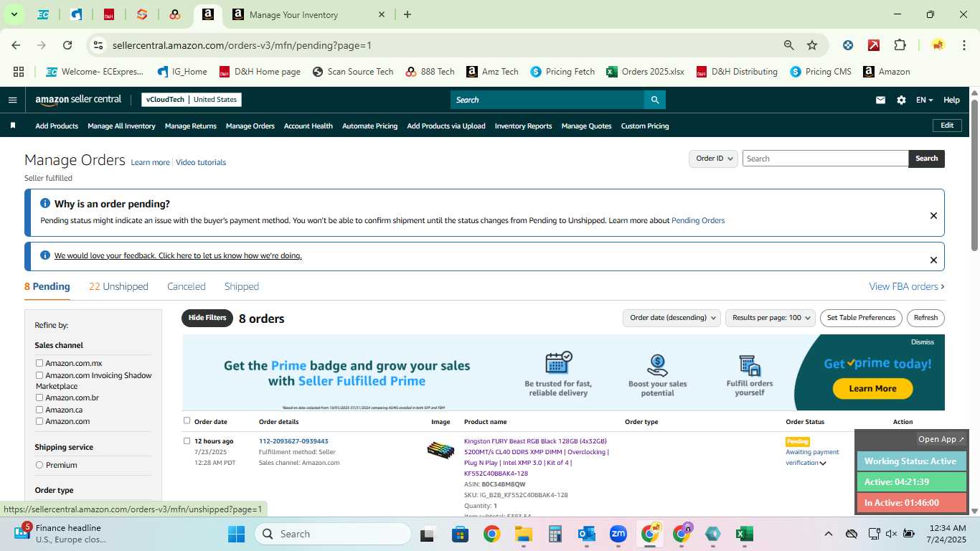Tick the Amazon.com.mx sales channel checkbox

(x=39, y=363)
